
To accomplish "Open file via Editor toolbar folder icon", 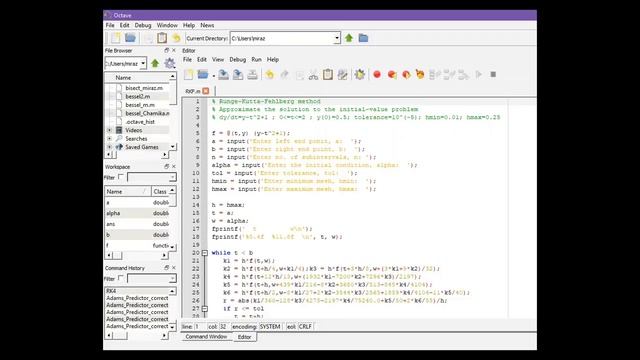I will tap(203, 74).
